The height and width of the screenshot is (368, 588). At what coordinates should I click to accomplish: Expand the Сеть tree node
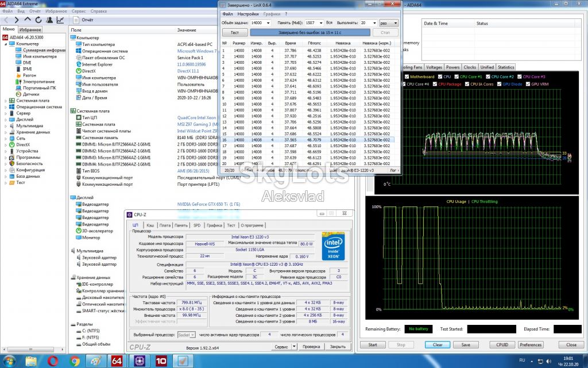pyautogui.click(x=6, y=138)
